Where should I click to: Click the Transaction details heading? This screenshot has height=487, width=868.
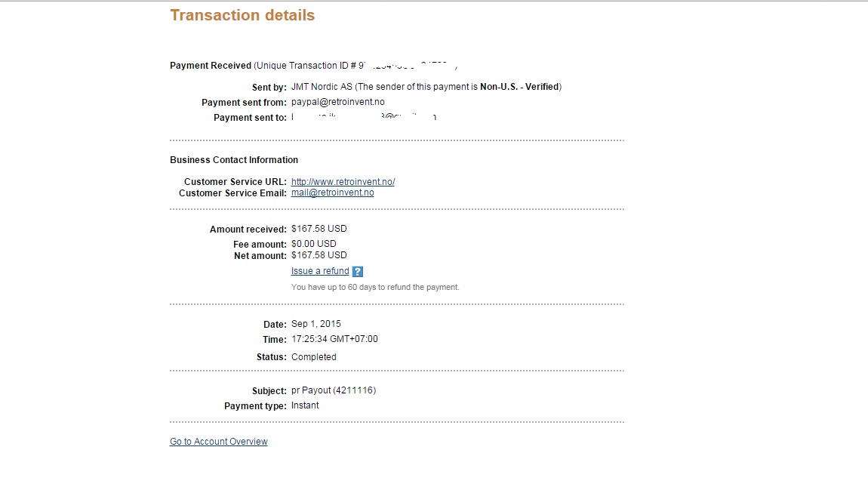(242, 15)
